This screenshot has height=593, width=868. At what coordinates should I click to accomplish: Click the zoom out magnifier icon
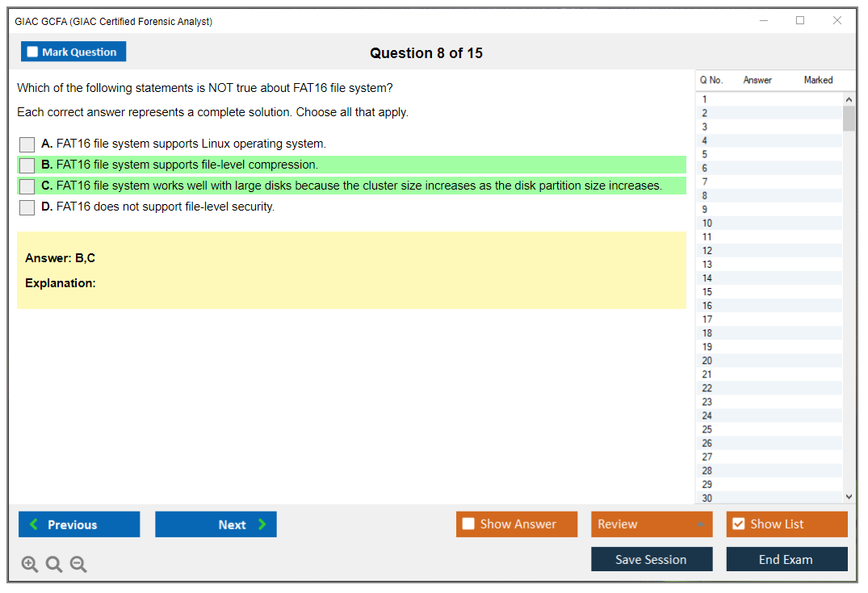click(78, 565)
